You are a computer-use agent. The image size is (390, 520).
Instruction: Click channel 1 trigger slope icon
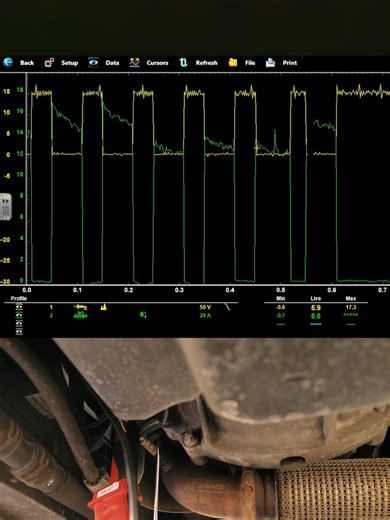[x=228, y=307]
